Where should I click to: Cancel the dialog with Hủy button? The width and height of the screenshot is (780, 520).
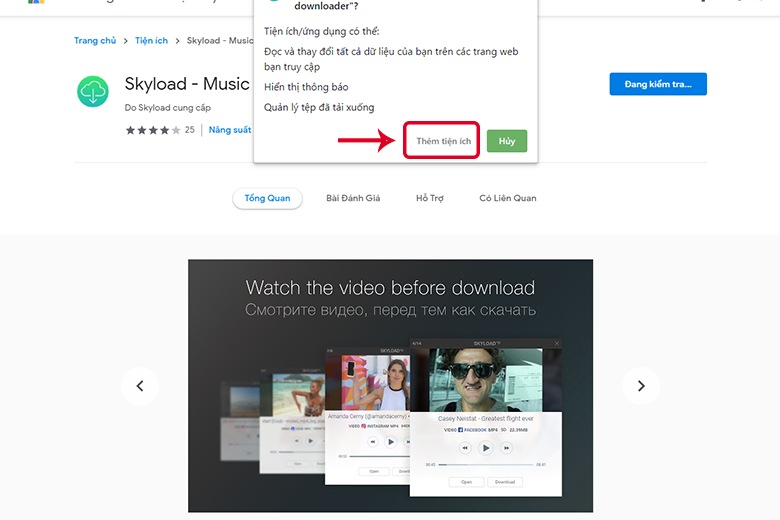point(506,141)
